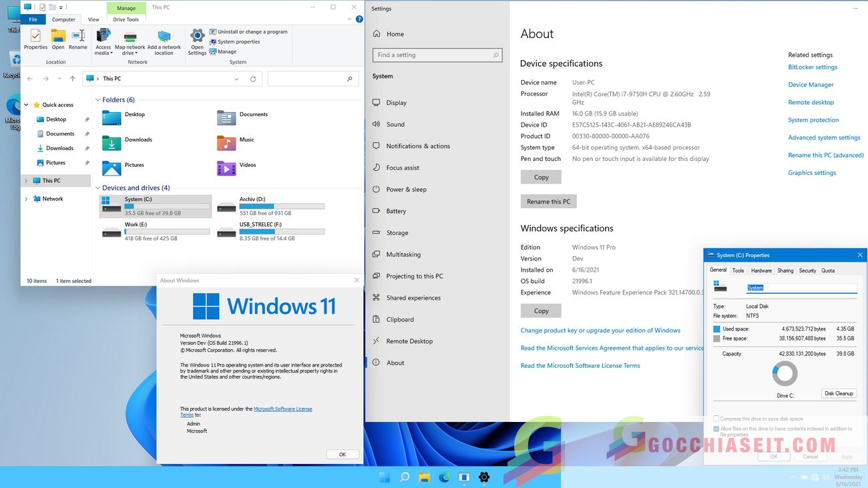Switch to the Drive Tools tab
Screen dimensions: 868x488
click(x=126, y=19)
